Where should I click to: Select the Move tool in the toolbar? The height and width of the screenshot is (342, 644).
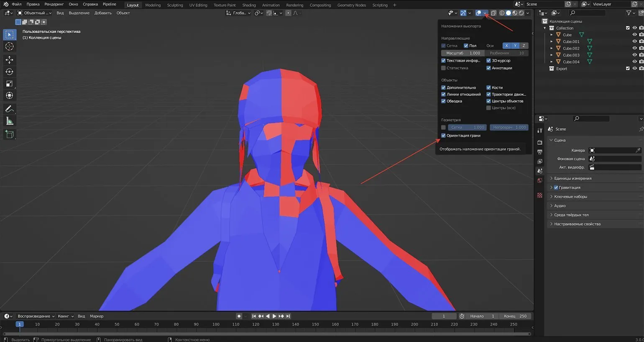[9, 60]
